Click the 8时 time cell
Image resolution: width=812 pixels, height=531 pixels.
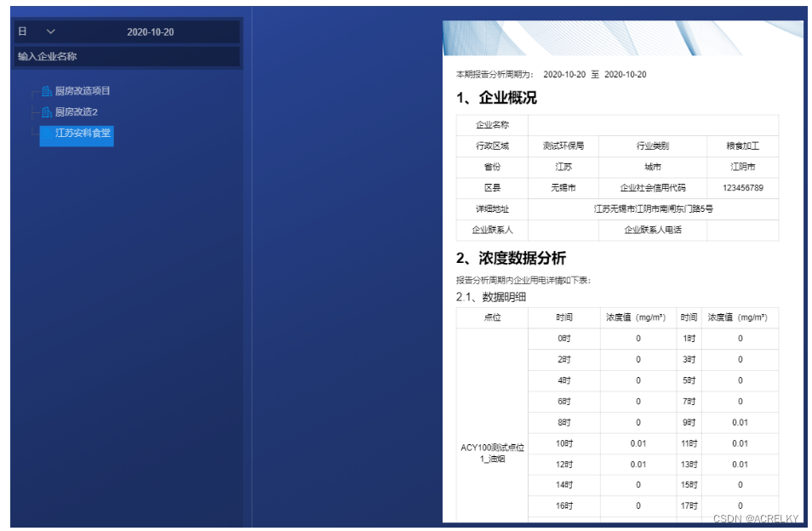pyautogui.click(x=564, y=422)
